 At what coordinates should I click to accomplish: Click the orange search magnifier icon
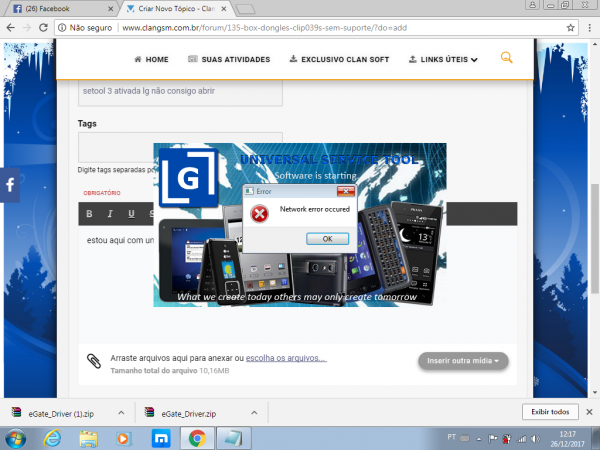click(x=506, y=57)
